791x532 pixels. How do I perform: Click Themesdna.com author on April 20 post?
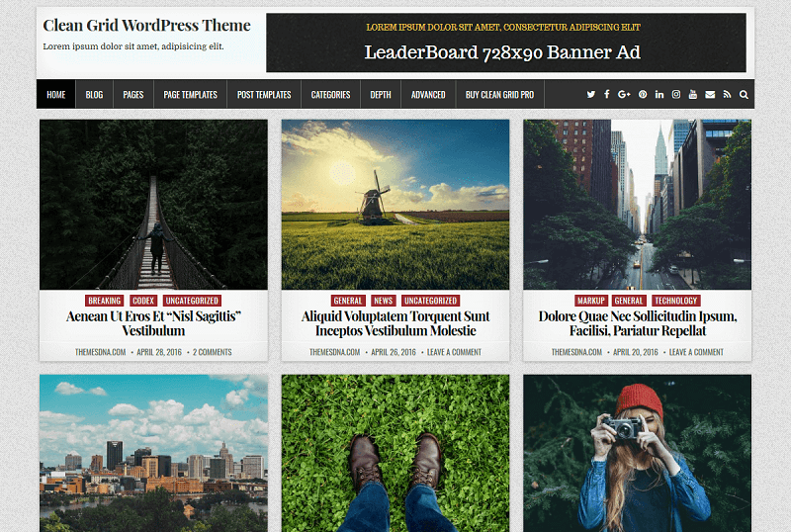pos(576,352)
